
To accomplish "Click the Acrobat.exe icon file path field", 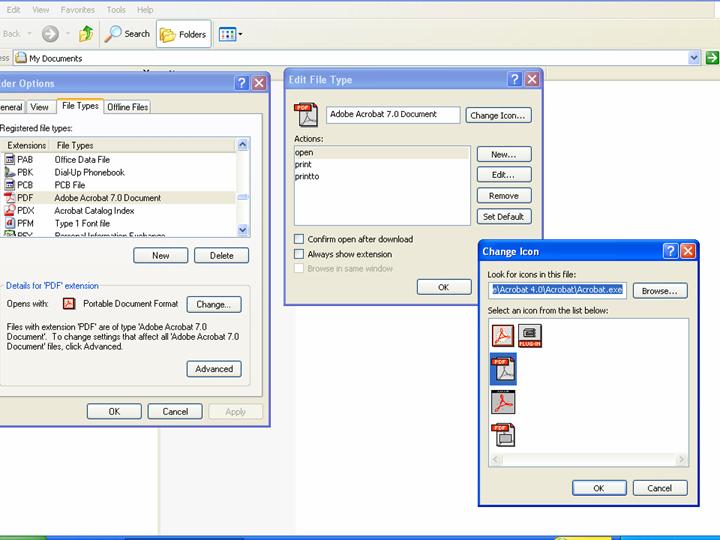I will (x=557, y=290).
